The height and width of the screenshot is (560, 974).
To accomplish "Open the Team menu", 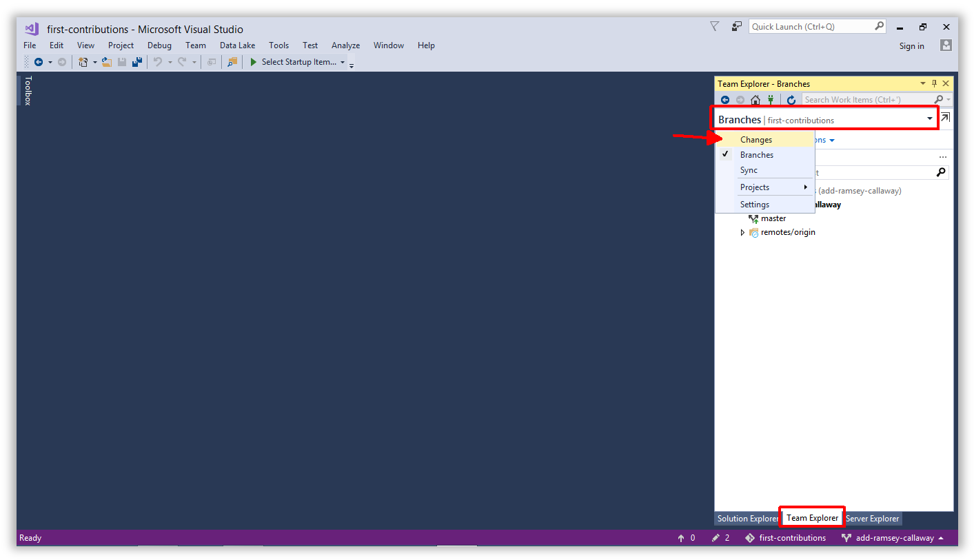I will (196, 45).
